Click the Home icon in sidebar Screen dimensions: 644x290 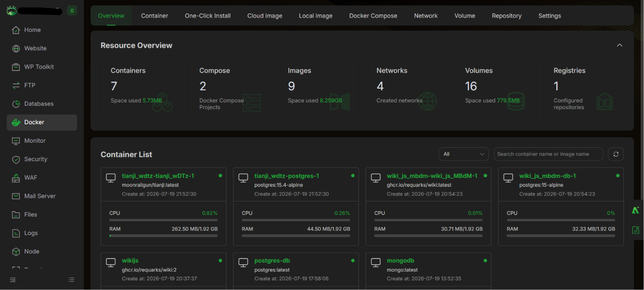[16, 30]
